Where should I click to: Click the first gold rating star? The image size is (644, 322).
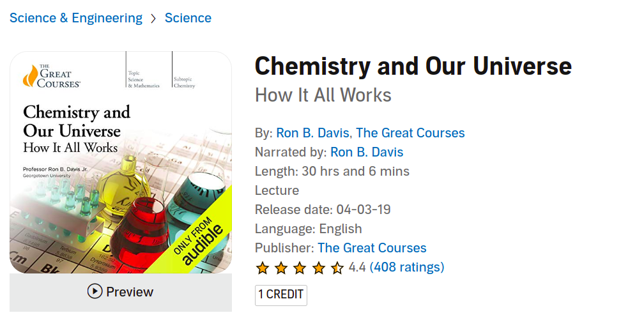[x=262, y=268]
